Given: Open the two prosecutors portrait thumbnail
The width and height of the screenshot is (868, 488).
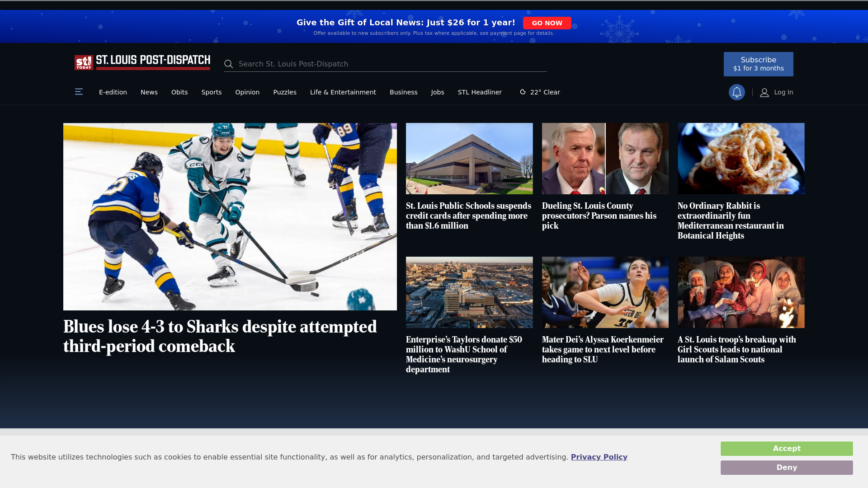Looking at the screenshot, I should pos(605,159).
